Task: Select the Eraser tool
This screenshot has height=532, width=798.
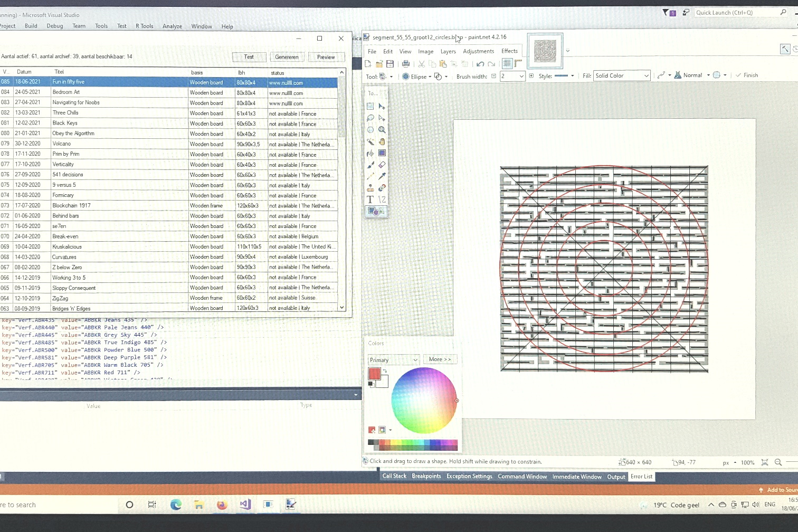Action: (x=382, y=165)
